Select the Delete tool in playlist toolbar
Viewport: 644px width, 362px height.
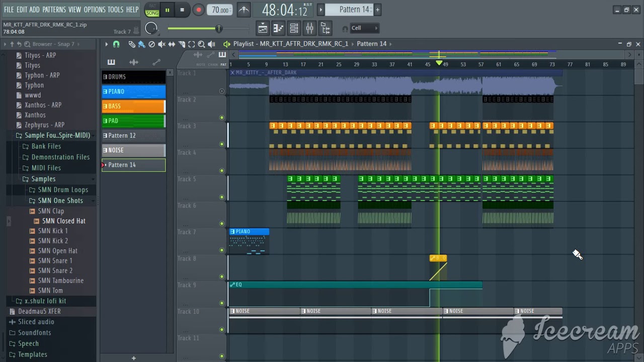click(x=151, y=44)
